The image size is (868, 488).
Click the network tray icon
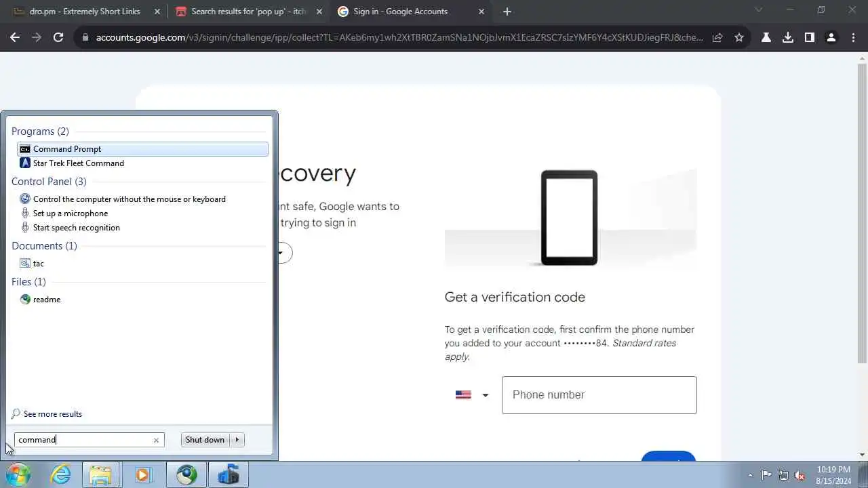coord(783,475)
